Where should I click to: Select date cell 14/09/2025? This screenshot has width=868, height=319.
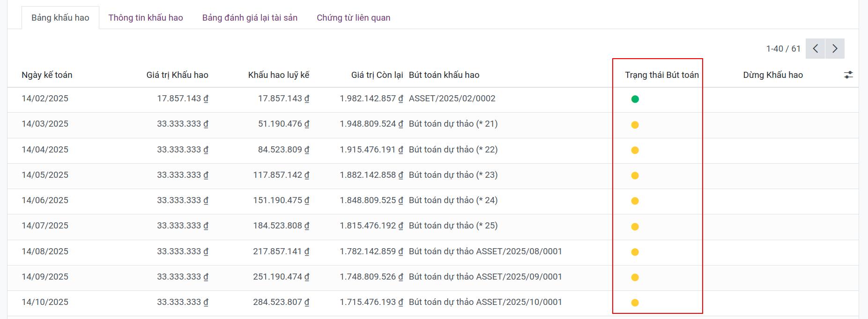45,277
